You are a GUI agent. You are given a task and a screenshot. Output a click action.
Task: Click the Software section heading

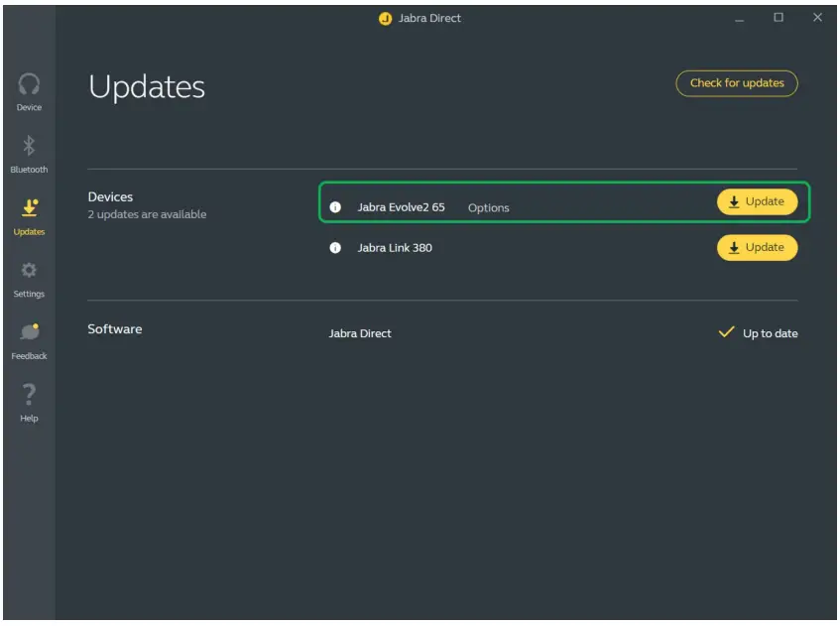pyautogui.click(x=115, y=329)
